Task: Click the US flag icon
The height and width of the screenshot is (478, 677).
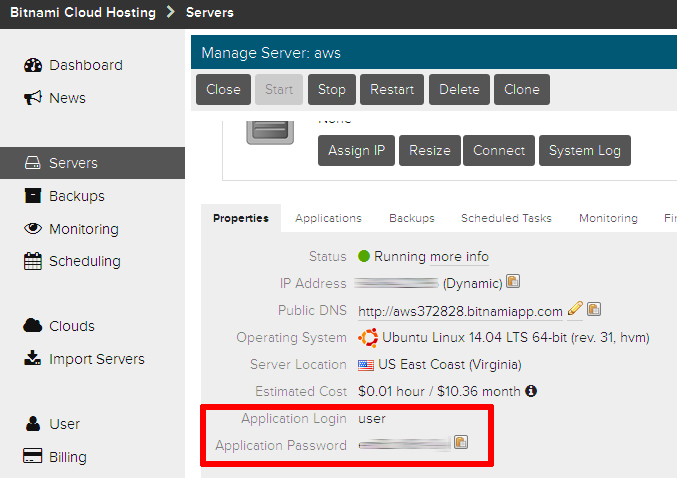Action: point(366,365)
